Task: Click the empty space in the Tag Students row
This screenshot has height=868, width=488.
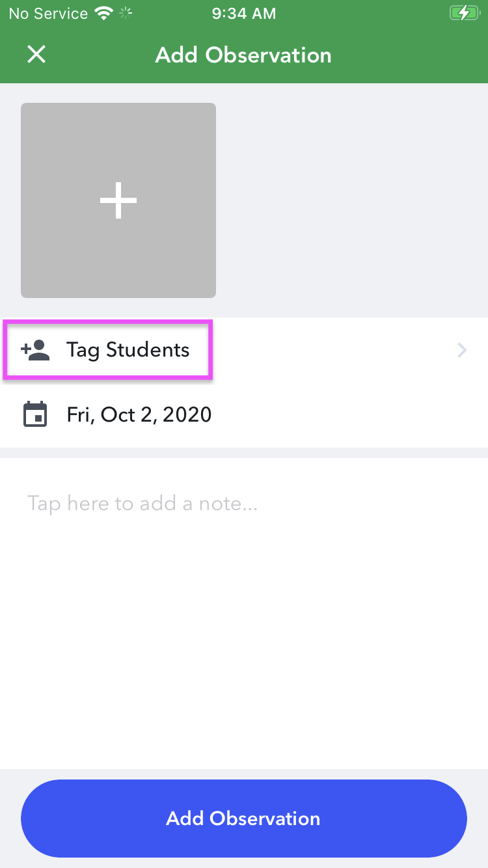Action: [x=332, y=350]
